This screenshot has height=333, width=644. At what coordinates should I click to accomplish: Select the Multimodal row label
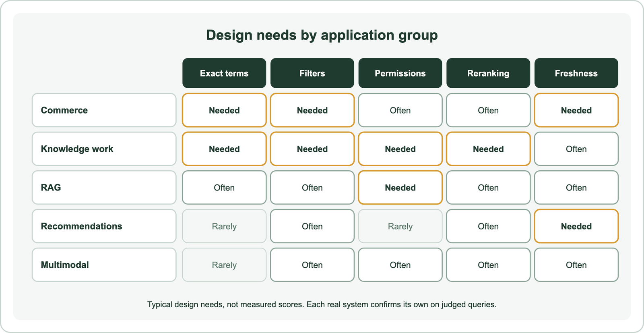click(104, 265)
